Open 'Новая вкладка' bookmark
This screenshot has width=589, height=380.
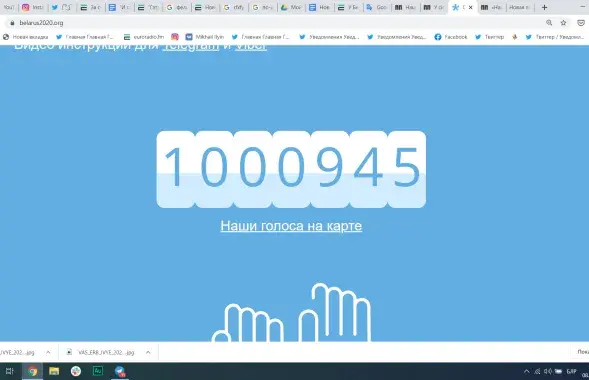[x=26, y=37]
